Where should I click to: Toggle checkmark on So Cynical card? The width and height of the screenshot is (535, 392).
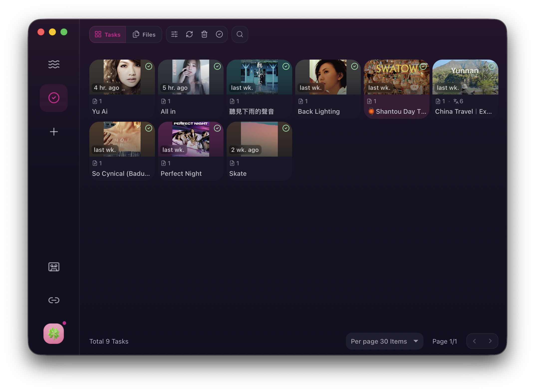pyautogui.click(x=149, y=128)
